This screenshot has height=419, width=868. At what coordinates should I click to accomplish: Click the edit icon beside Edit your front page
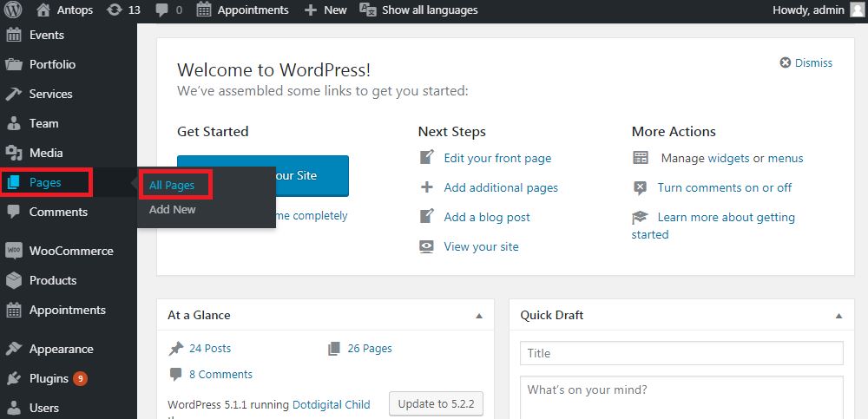click(427, 158)
